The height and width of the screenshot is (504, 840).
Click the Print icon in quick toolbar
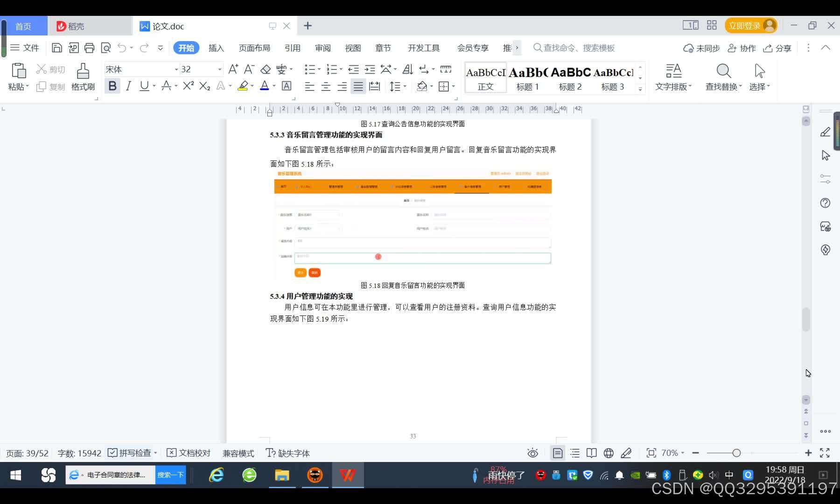pyautogui.click(x=89, y=48)
